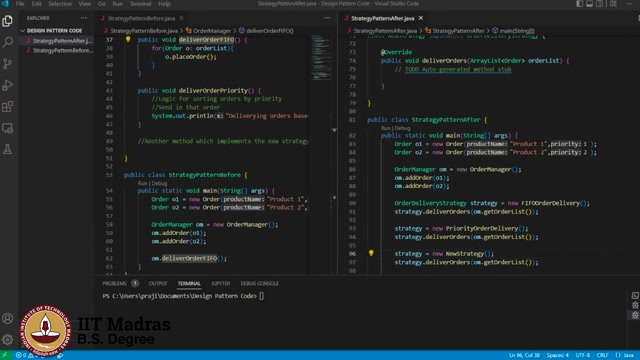Open the Accounts menu icon
The height and width of the screenshot is (360, 640).
pyautogui.click(x=7, y=318)
